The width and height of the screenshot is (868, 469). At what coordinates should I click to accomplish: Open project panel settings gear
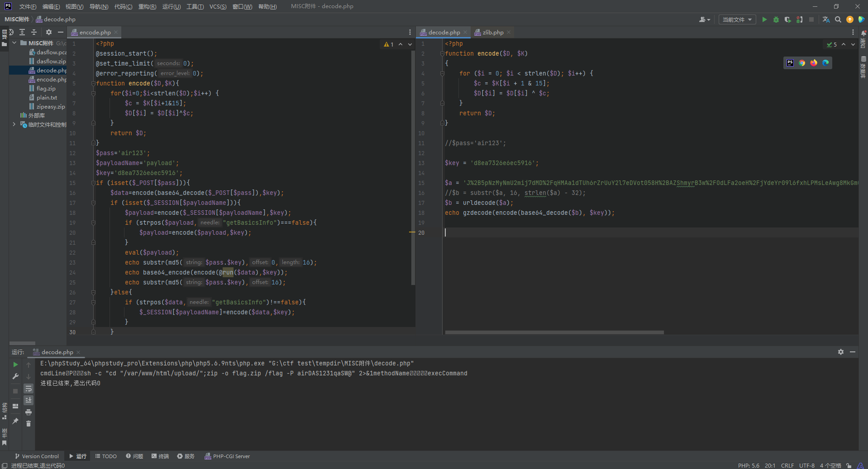(49, 32)
